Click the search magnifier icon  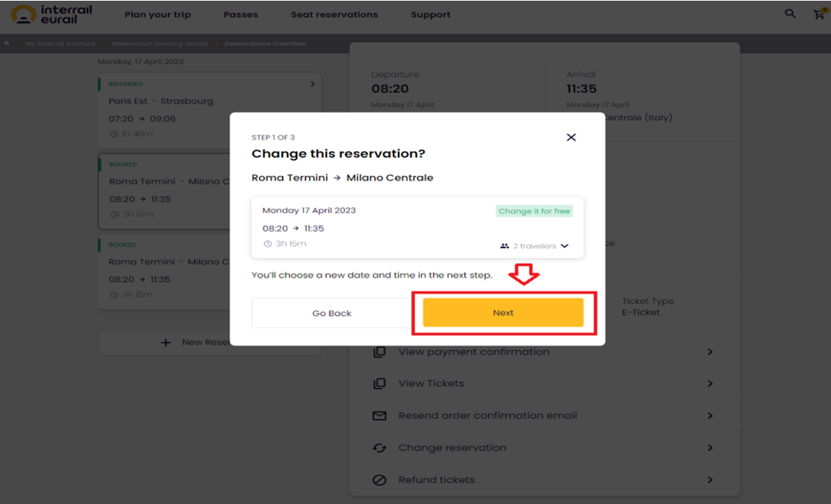coord(790,14)
